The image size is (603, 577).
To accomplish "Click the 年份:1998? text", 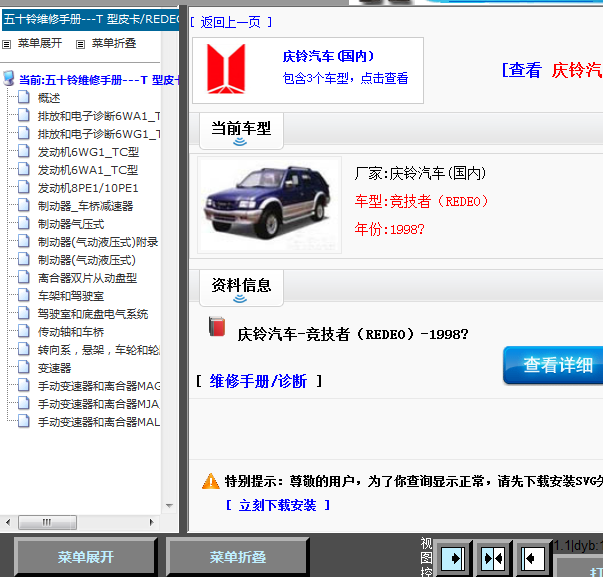I will click(389, 229).
